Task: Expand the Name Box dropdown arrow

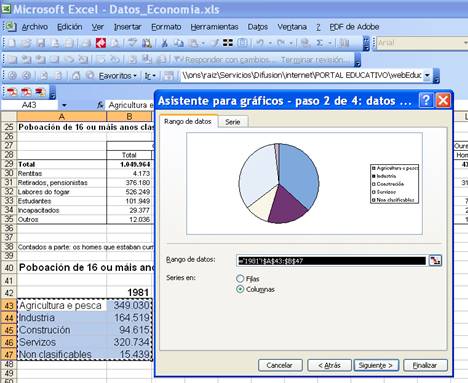Action: pyautogui.click(x=64, y=105)
